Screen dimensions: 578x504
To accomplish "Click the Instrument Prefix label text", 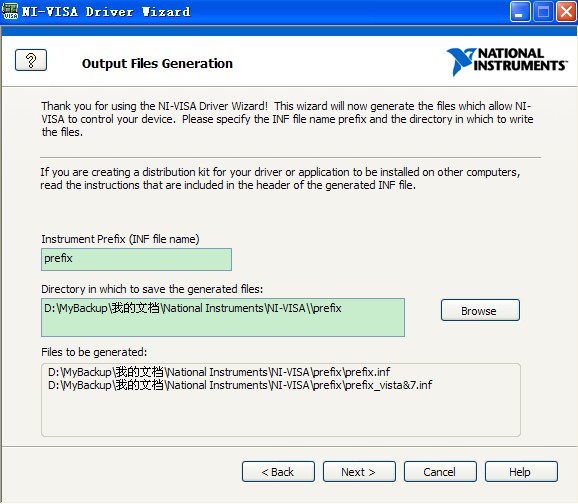I will 120,239.
